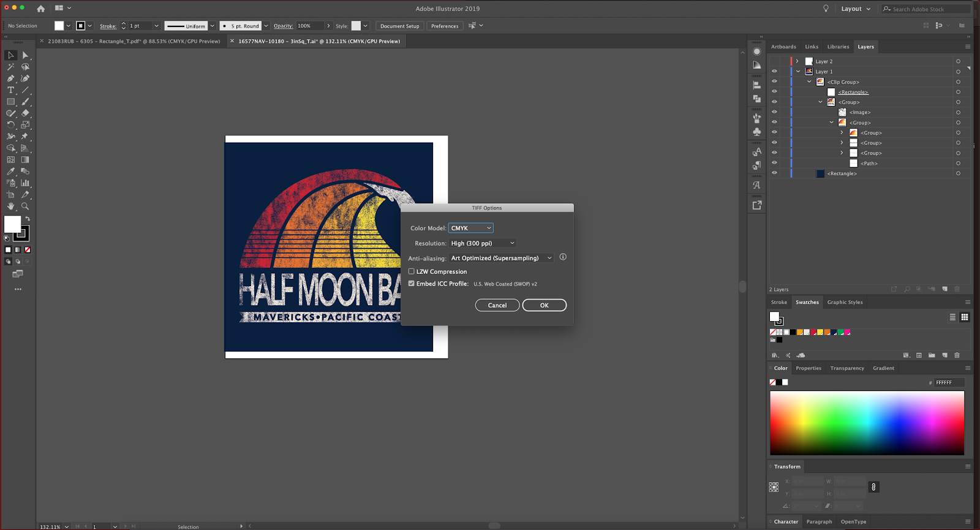The width and height of the screenshot is (980, 530).
Task: Switch to the Libraries tab
Action: (x=838, y=47)
